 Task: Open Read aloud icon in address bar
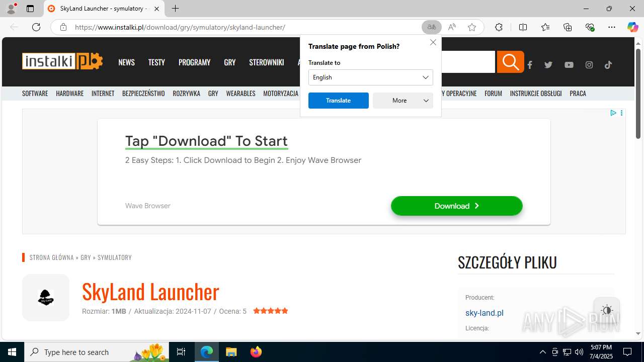pyautogui.click(x=452, y=27)
